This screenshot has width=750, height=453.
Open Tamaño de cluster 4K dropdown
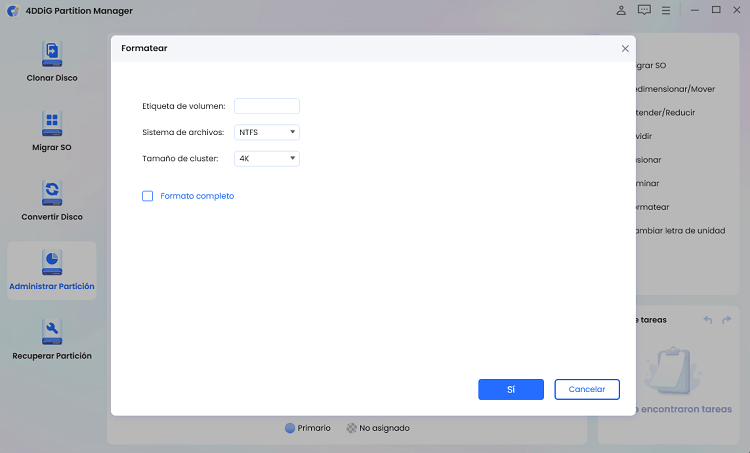pos(267,158)
